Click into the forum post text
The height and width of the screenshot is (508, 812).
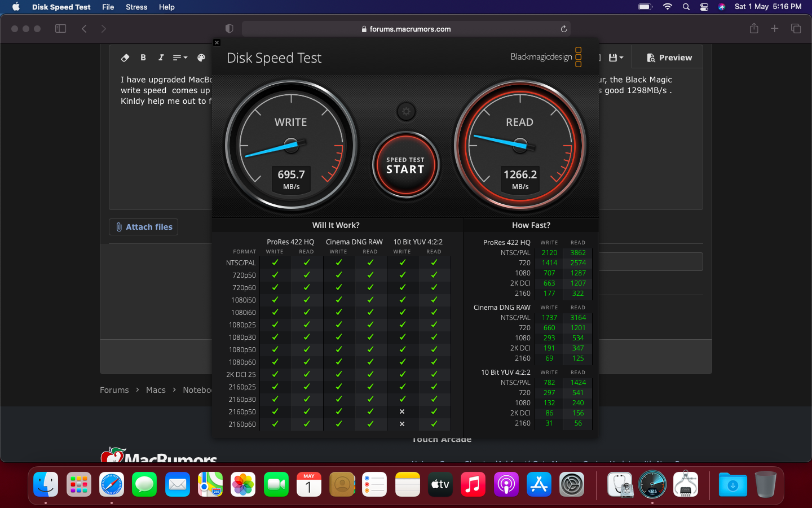point(166,90)
